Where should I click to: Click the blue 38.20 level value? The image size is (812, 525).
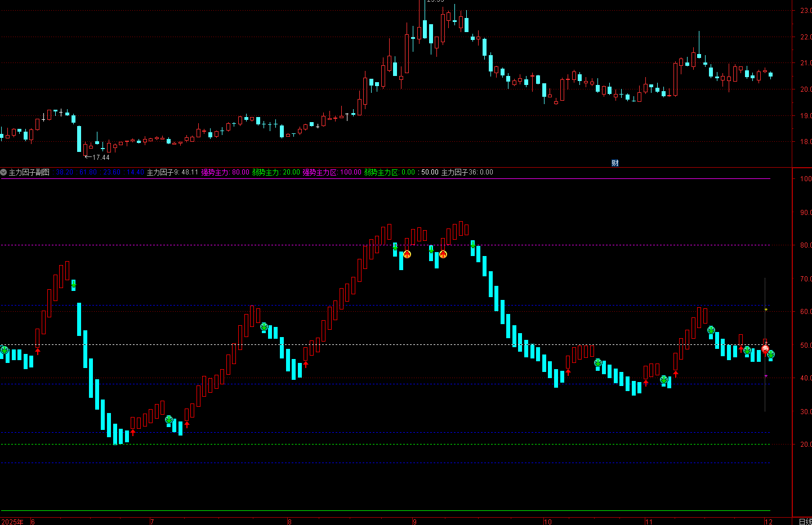click(x=65, y=172)
